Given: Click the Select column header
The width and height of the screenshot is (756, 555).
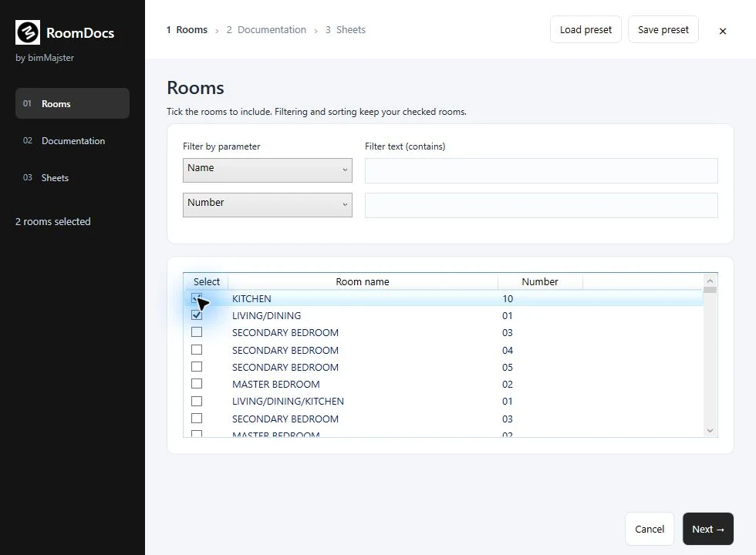Looking at the screenshot, I should pos(207,281).
